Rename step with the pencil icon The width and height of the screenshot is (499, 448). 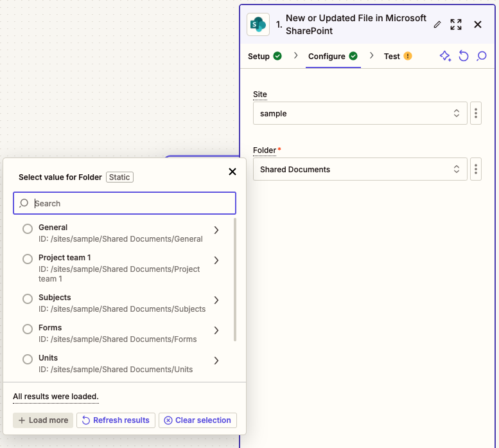click(437, 24)
